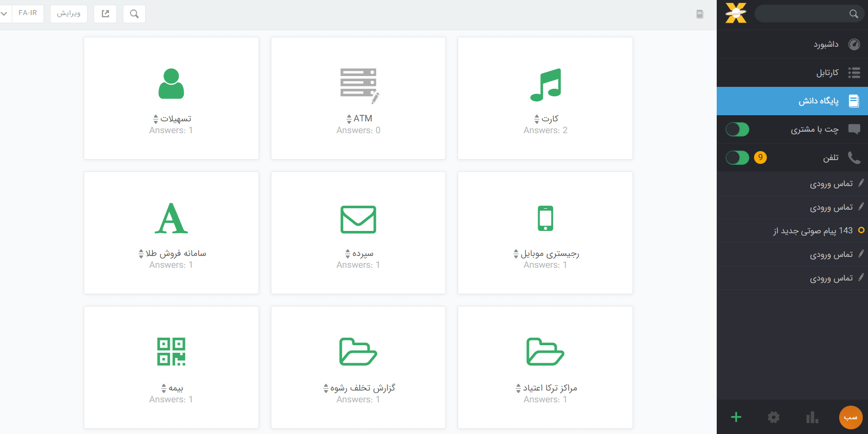The height and width of the screenshot is (434, 868).
Task: Click the green plus add icon
Action: (x=736, y=417)
